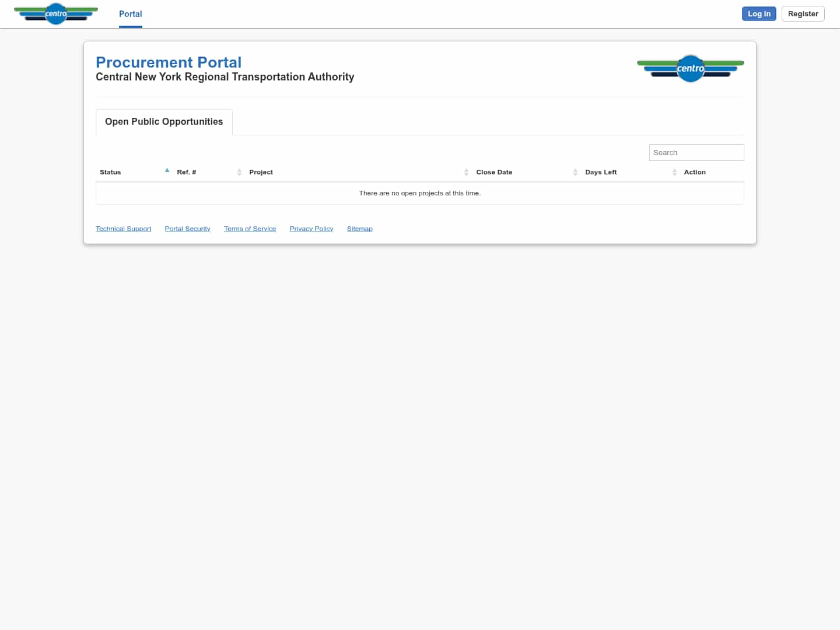This screenshot has width=840, height=630.
Task: Toggle the Action column header
Action: click(x=694, y=172)
